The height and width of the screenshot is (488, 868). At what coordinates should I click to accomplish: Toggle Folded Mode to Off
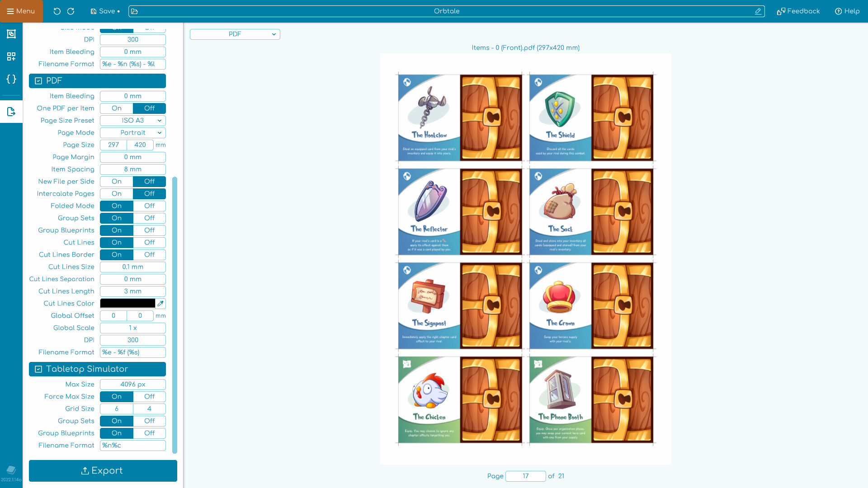(149, 206)
